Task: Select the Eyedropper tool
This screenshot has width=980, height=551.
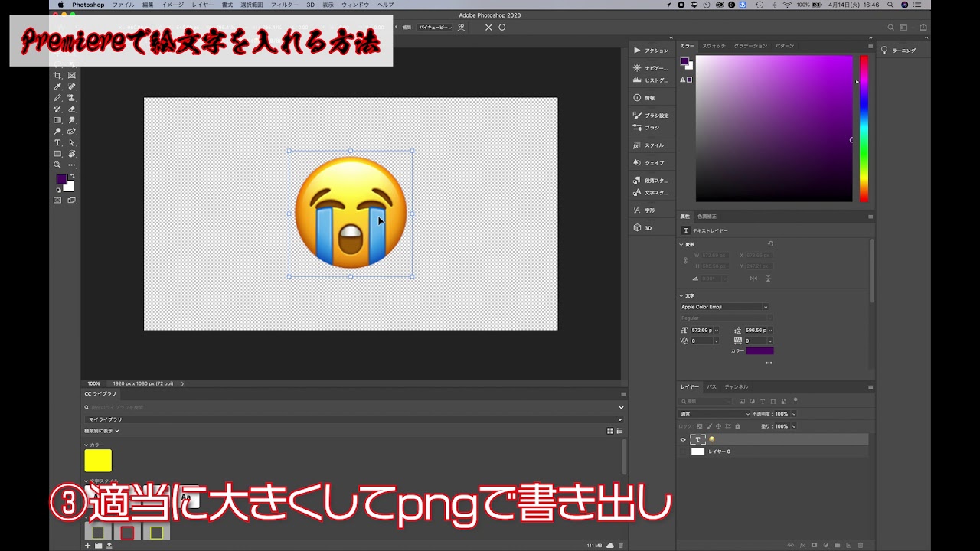Action: click(57, 86)
